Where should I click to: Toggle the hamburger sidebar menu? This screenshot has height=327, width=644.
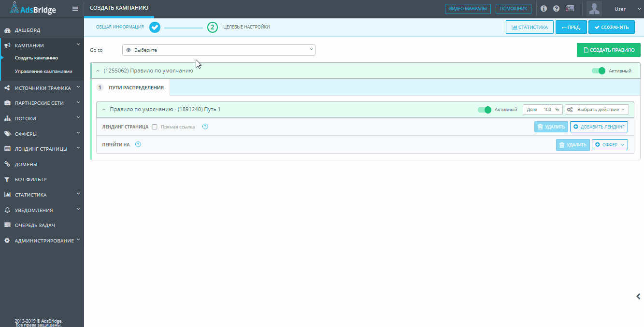(75, 9)
